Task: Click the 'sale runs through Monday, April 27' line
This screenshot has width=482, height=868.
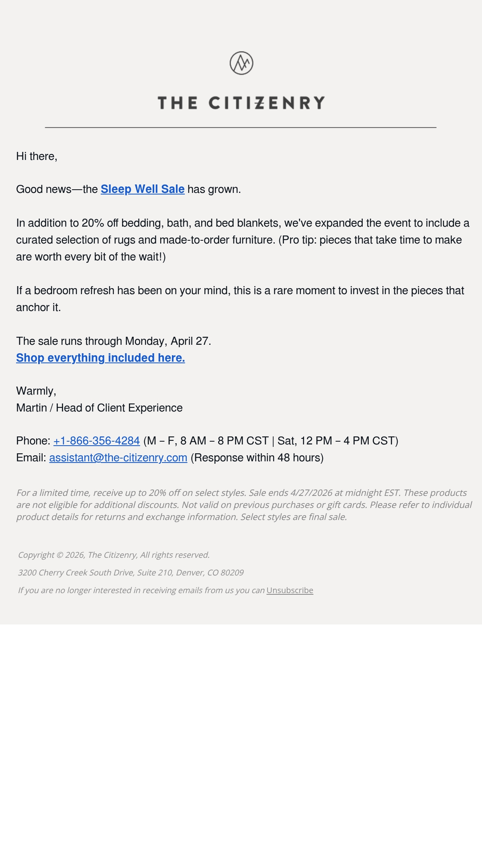Action: (x=114, y=341)
